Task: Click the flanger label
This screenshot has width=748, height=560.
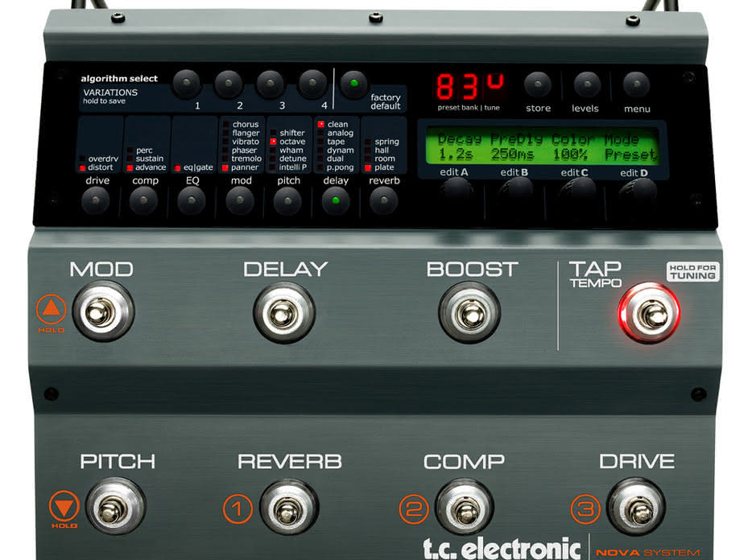Action: (246, 133)
